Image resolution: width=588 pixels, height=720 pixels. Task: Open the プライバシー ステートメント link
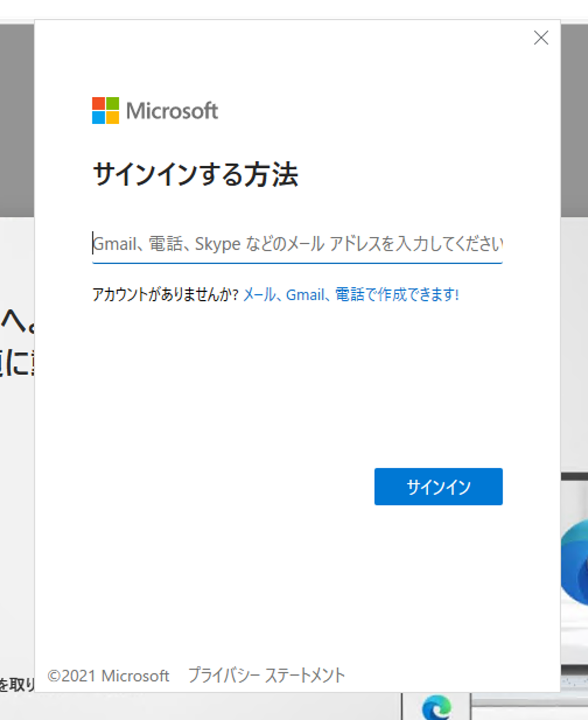pyautogui.click(x=267, y=676)
